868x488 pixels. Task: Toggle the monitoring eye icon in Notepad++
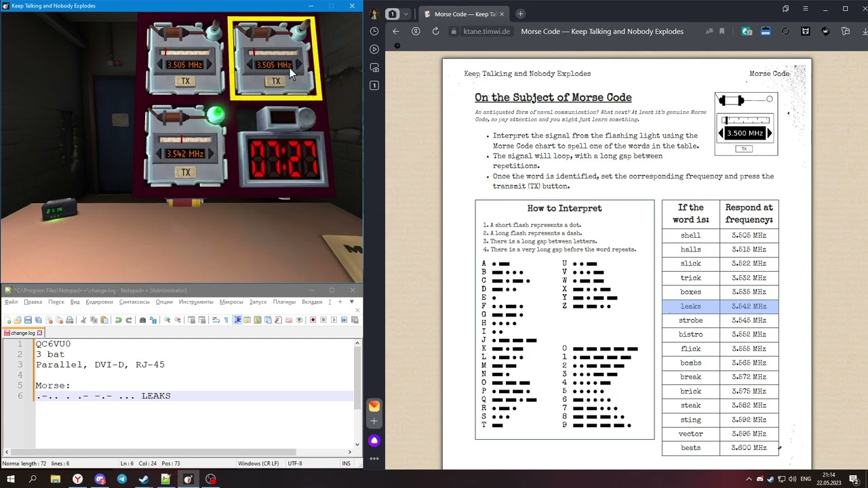pyautogui.click(x=299, y=320)
